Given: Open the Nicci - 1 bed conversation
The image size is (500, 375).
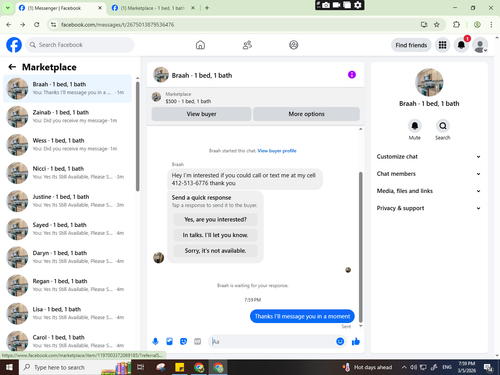Looking at the screenshot, I should 67,173.
